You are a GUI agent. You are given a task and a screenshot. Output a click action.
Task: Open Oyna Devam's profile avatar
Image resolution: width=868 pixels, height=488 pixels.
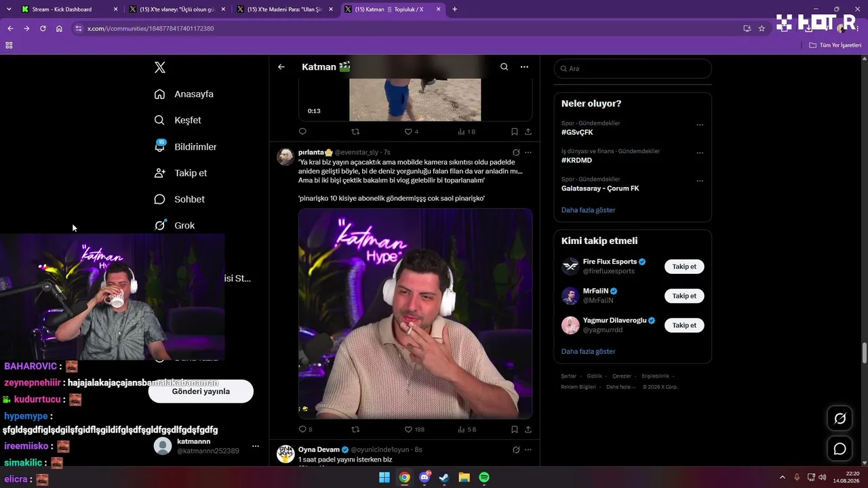285,453
